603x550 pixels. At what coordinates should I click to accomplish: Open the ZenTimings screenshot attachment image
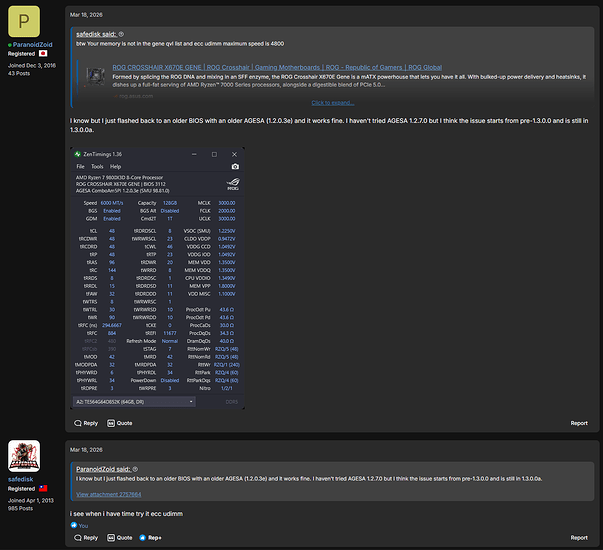coord(157,278)
